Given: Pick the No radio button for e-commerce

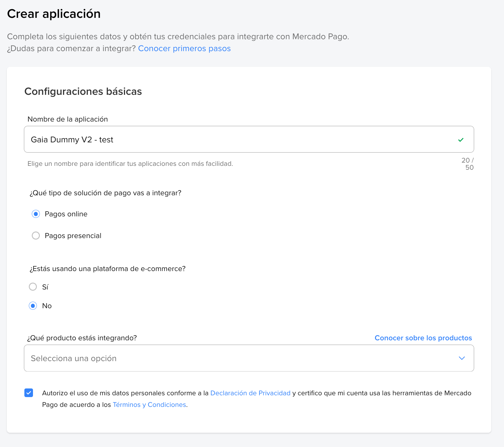Looking at the screenshot, I should pyautogui.click(x=33, y=306).
